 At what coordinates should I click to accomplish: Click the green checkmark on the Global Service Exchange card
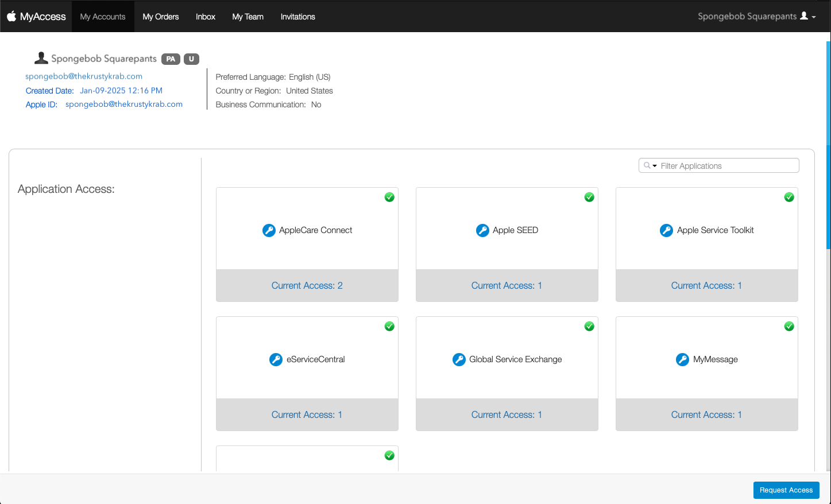coord(589,326)
